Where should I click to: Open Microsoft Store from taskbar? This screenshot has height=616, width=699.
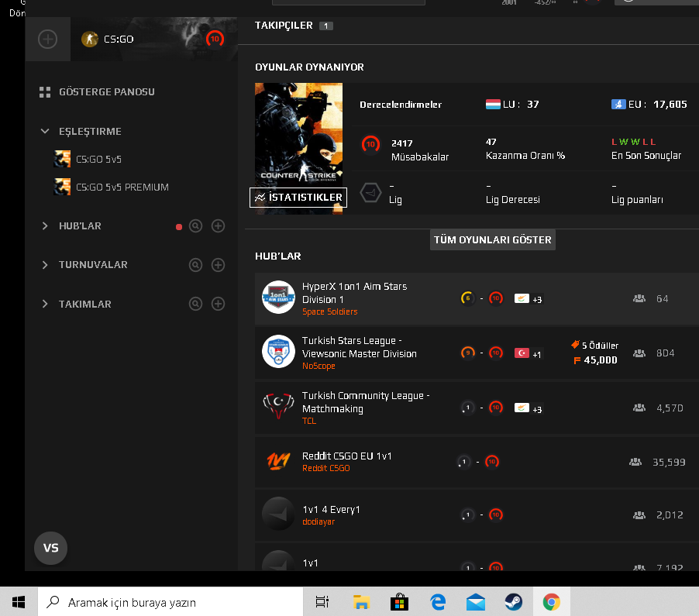click(x=399, y=603)
